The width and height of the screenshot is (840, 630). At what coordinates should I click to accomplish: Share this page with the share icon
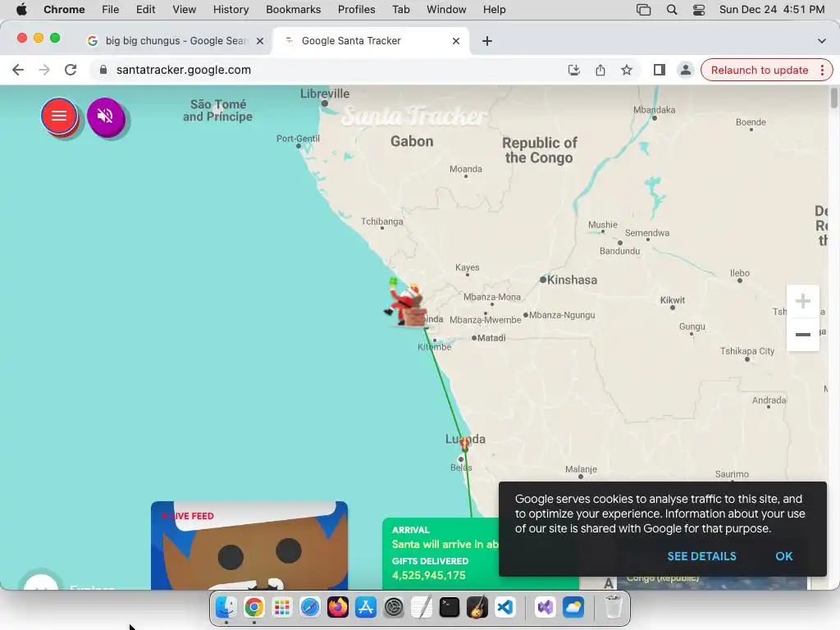[x=600, y=70]
